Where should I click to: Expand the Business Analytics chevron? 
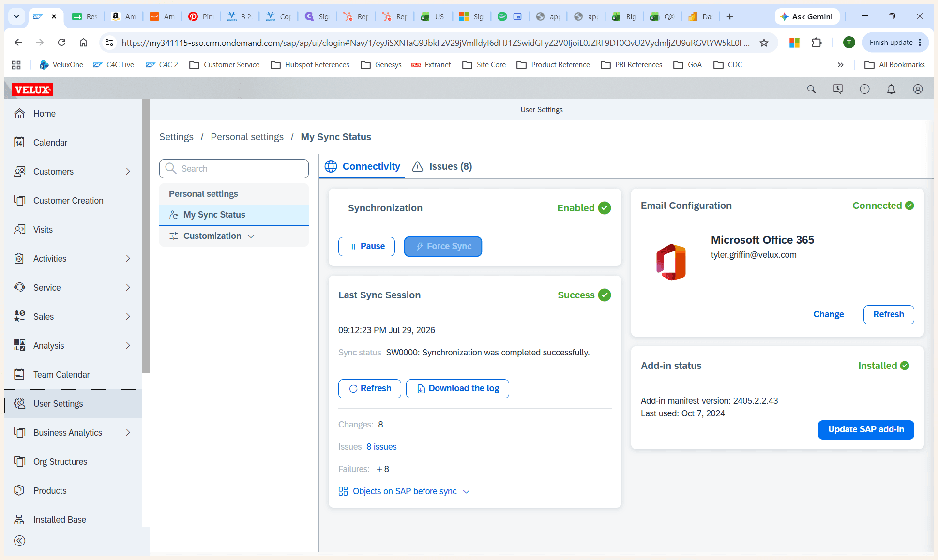[128, 433]
